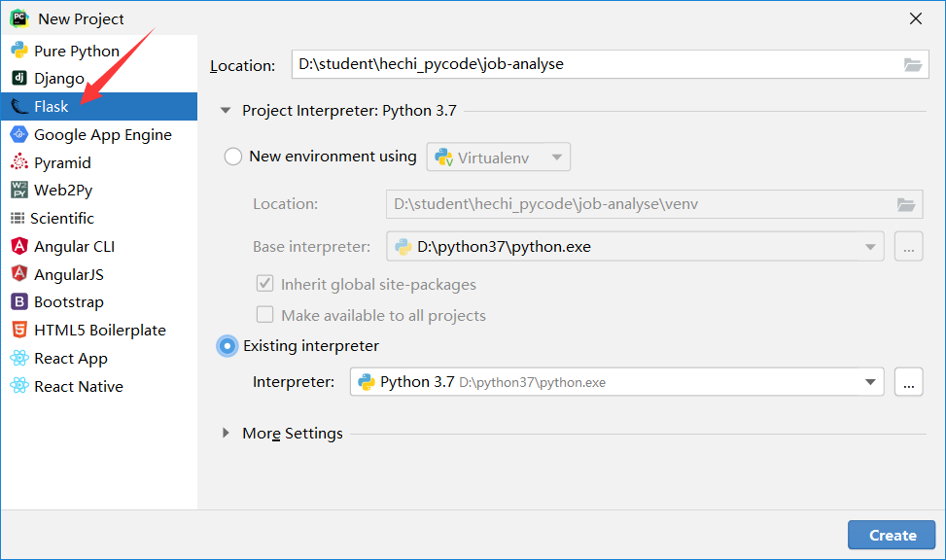Screen dimensions: 946x560
Task: Click the Django project type icon
Action: [18, 79]
